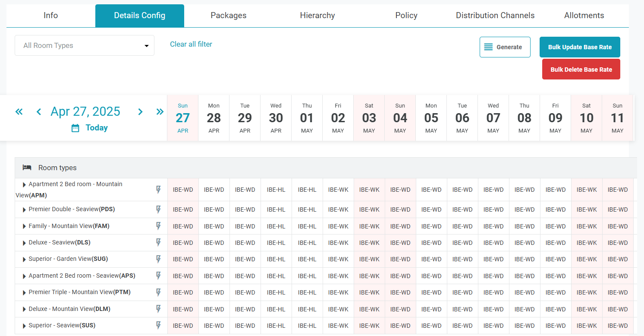The image size is (644, 336).
Task: Expand Apartment 2 Bed room - Mountain View row
Action: [24, 184]
